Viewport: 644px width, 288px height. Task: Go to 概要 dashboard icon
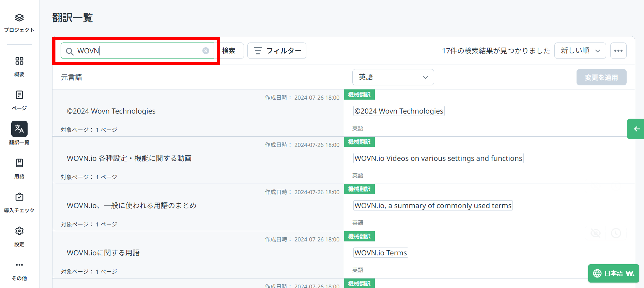(x=19, y=61)
